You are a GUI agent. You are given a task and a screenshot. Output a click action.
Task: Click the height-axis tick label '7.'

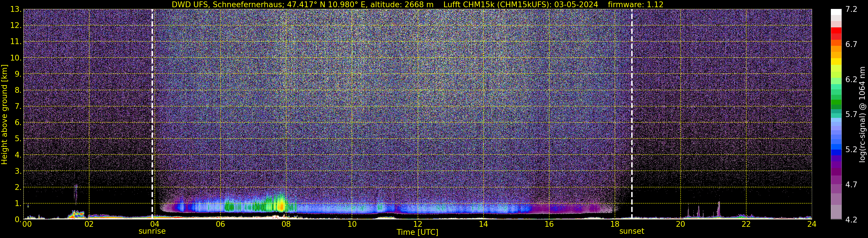(x=18, y=106)
